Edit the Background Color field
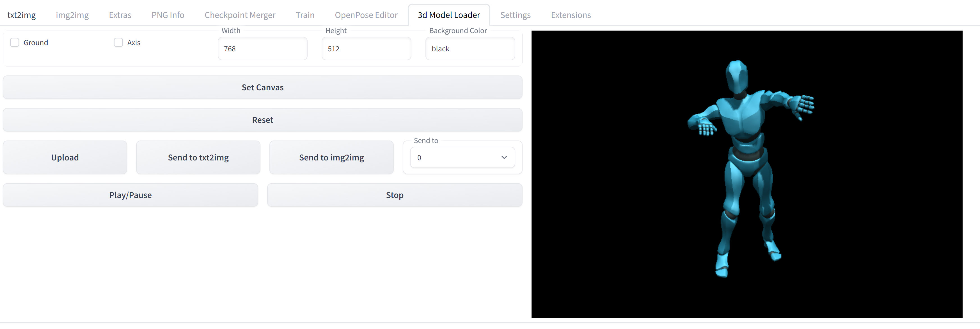This screenshot has width=980, height=329. (470, 48)
